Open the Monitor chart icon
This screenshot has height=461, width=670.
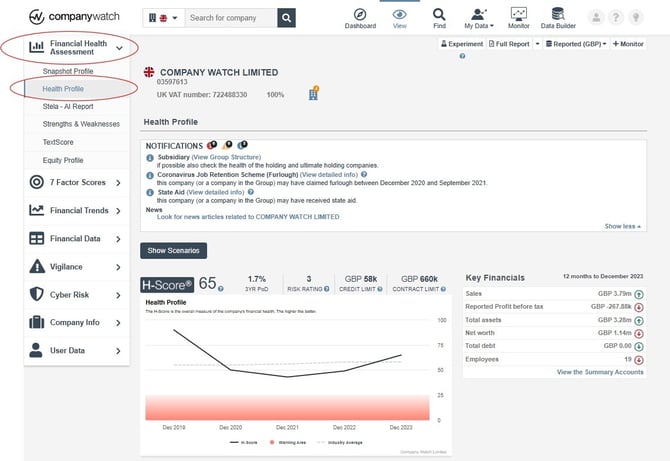tap(519, 14)
